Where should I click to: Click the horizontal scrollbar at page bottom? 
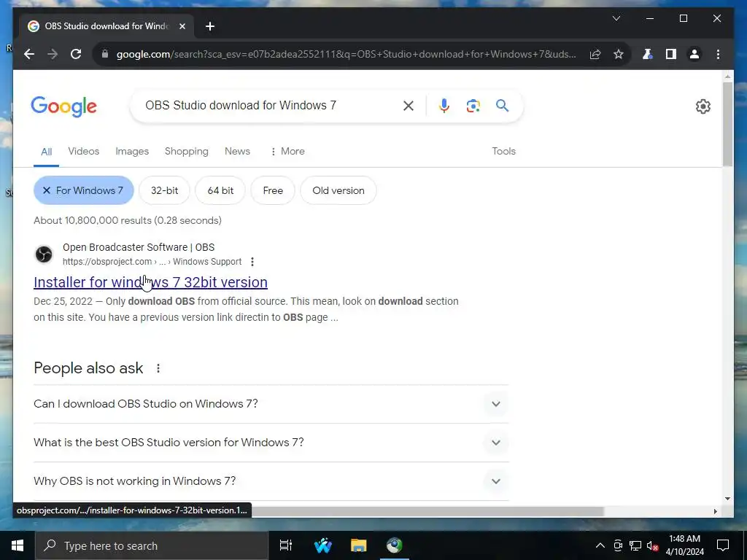coord(427,511)
